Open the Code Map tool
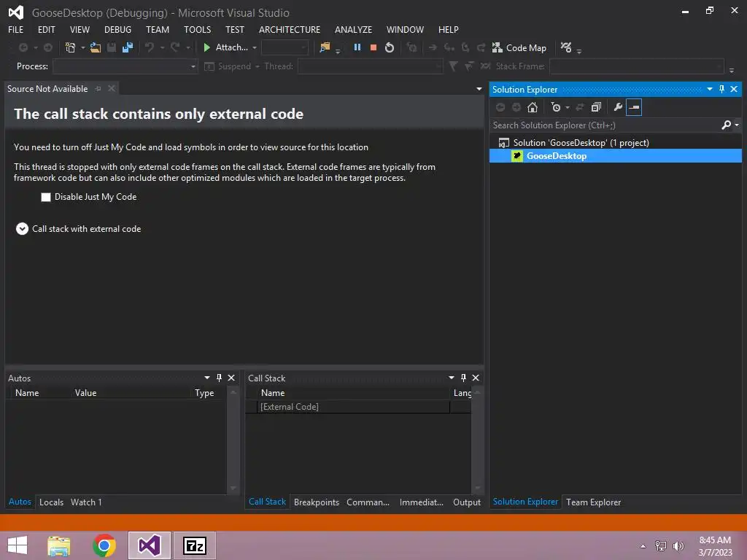This screenshot has height=560, width=747. pos(519,47)
